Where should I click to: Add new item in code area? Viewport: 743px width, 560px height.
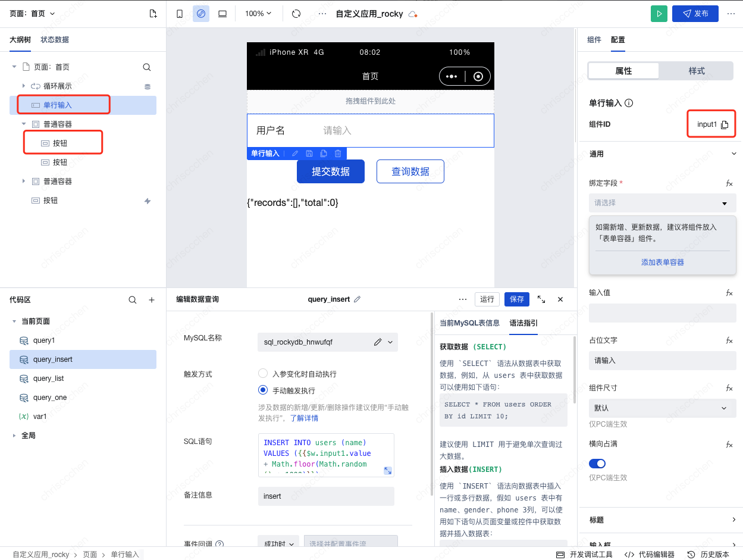pyautogui.click(x=152, y=300)
